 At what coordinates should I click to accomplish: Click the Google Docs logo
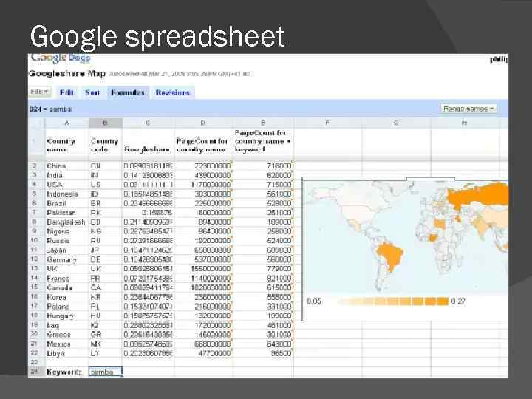click(x=61, y=58)
